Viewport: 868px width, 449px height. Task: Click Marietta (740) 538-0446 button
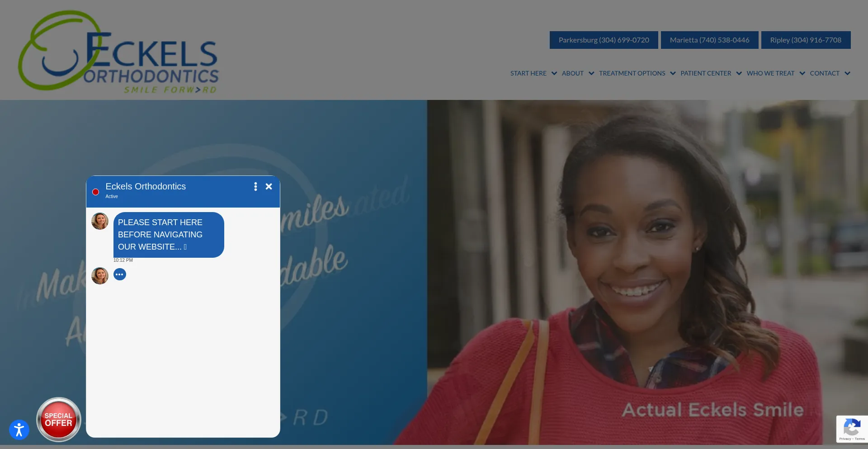pyautogui.click(x=709, y=40)
